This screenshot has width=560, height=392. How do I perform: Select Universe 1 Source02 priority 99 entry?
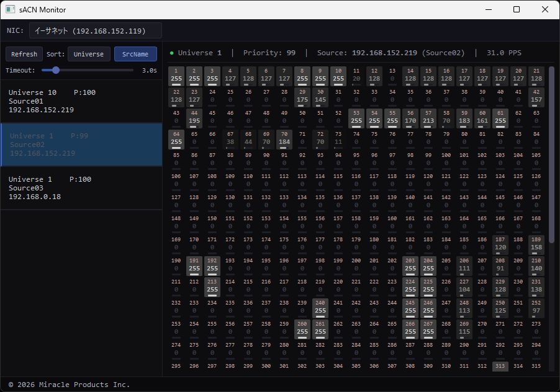tap(81, 144)
